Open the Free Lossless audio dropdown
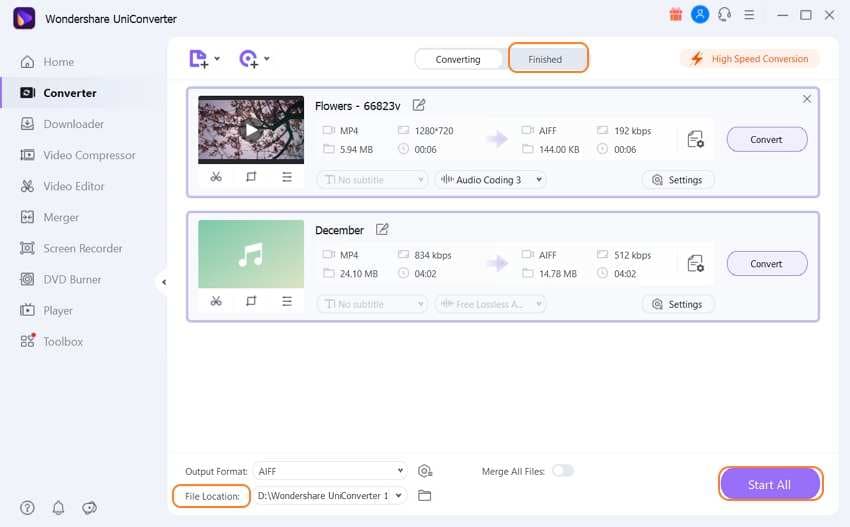This screenshot has width=850, height=527. coord(490,304)
